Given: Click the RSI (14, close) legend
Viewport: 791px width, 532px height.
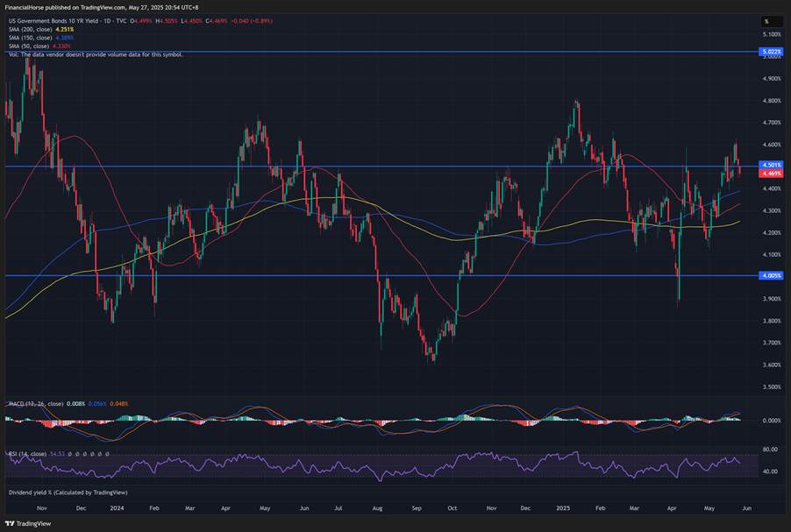Looking at the screenshot, I should tap(26, 454).
